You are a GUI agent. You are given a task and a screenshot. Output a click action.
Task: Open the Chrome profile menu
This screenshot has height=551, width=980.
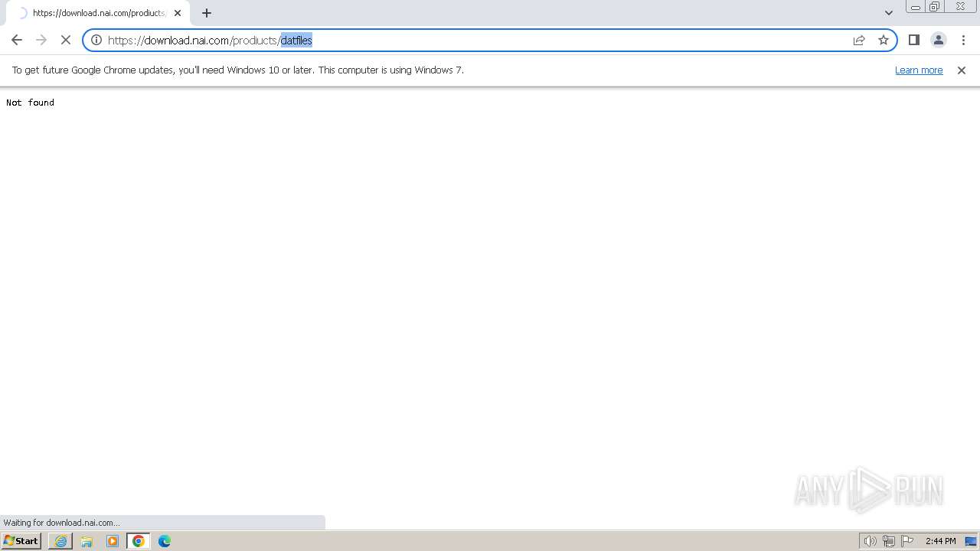[x=939, y=40]
